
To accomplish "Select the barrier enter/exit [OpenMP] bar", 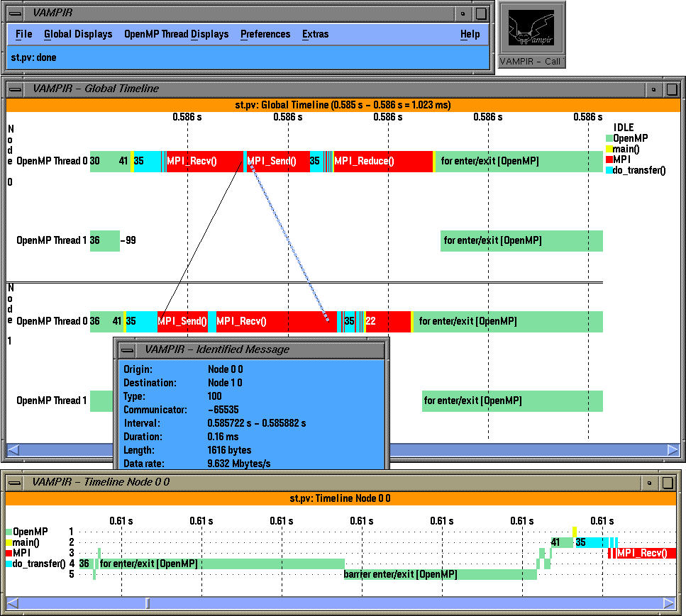I will [440, 574].
